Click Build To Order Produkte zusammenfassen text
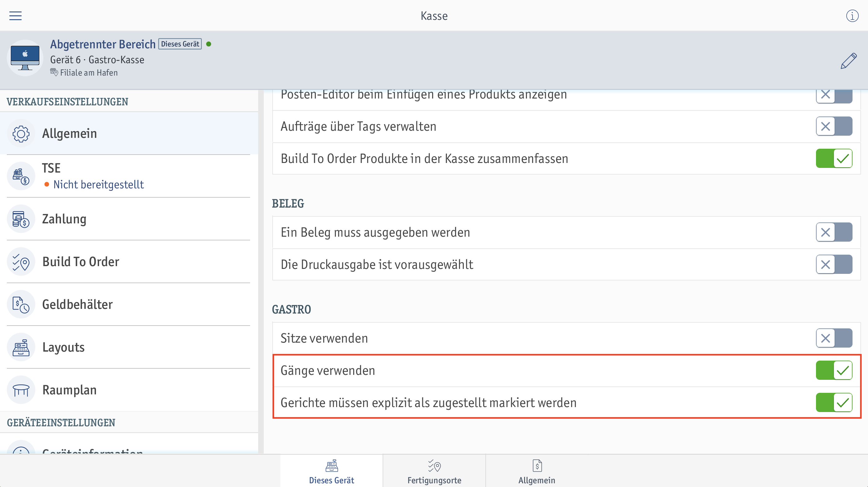 pos(425,159)
